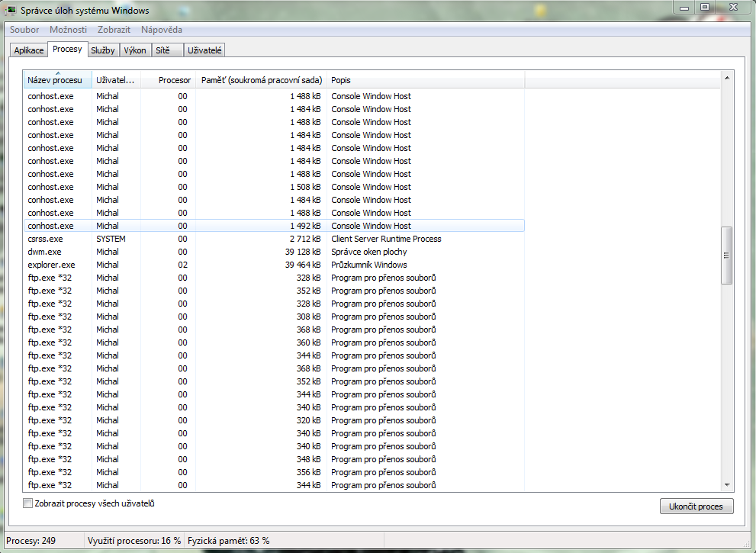The image size is (756, 553).
Task: Open the Nápověda menu
Action: pyautogui.click(x=162, y=30)
